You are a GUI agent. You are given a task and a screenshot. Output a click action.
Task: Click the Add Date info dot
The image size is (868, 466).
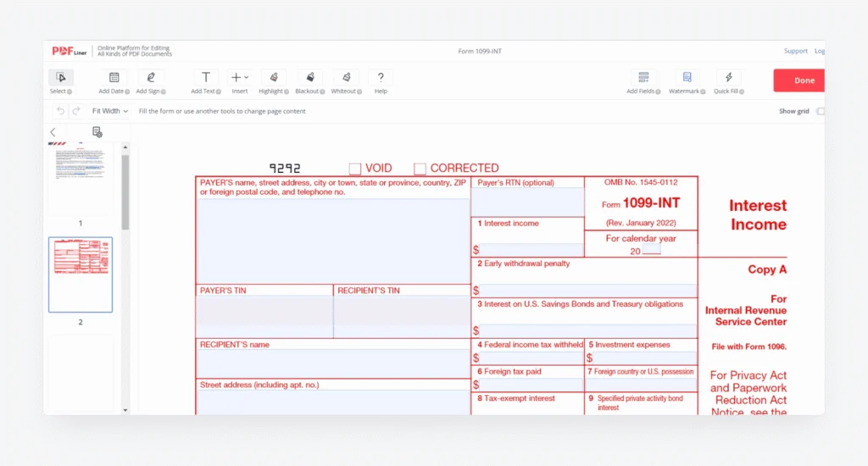click(127, 92)
